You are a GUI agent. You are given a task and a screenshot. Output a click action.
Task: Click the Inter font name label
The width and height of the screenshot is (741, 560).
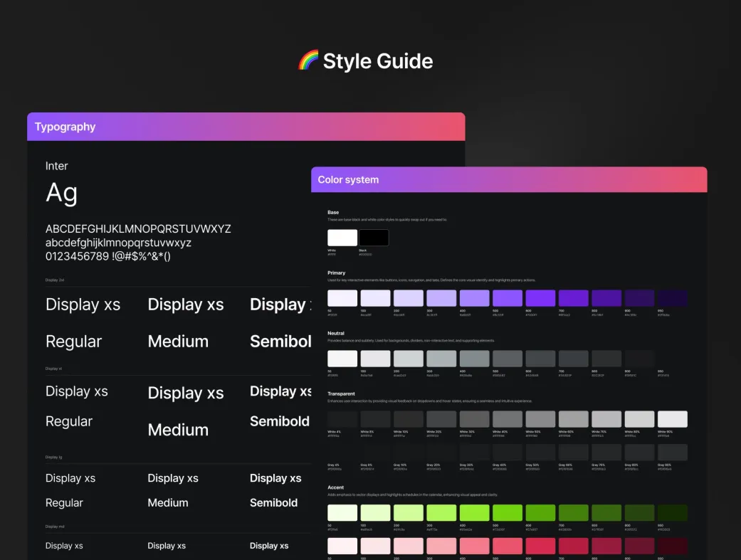click(x=57, y=166)
